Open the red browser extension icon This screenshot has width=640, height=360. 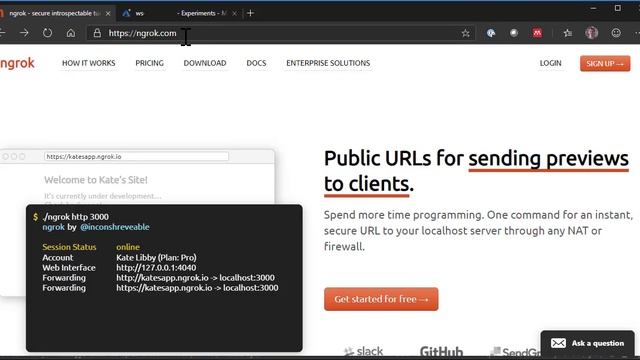tap(537, 33)
